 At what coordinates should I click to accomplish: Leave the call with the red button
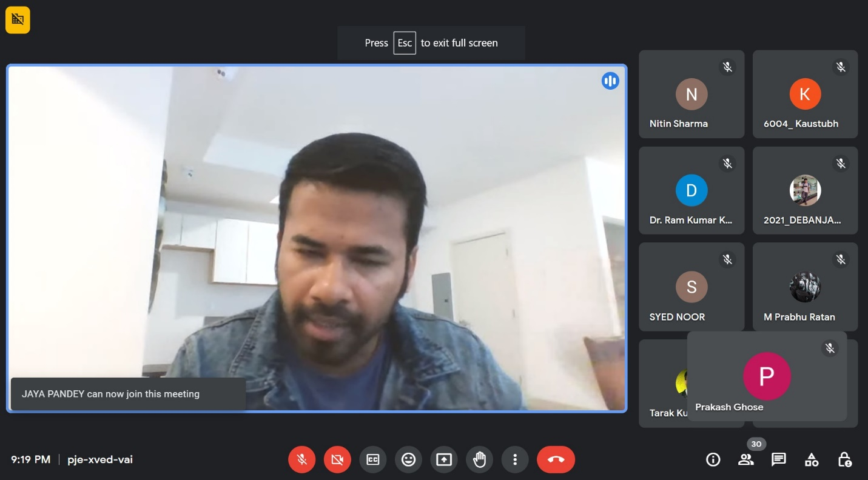[x=556, y=460]
